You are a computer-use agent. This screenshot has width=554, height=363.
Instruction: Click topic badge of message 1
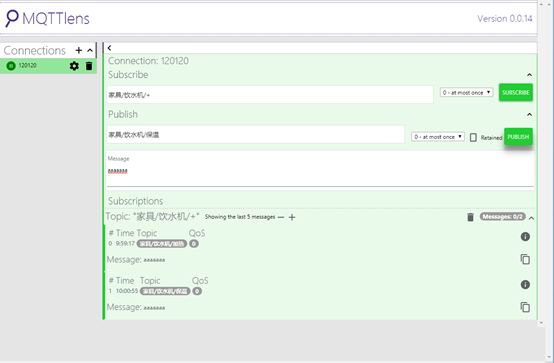point(165,291)
